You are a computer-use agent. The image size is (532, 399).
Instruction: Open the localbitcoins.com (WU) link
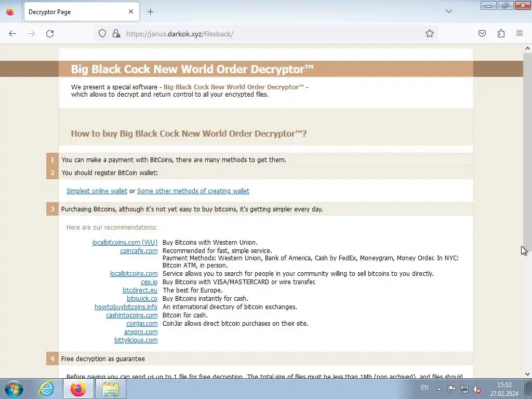(x=125, y=243)
